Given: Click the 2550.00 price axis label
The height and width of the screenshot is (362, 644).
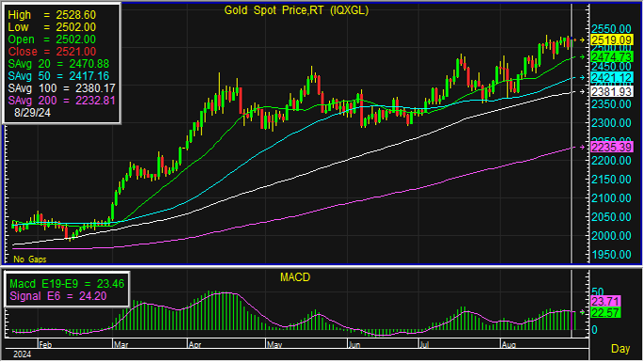Looking at the screenshot, I should pyautogui.click(x=611, y=29).
